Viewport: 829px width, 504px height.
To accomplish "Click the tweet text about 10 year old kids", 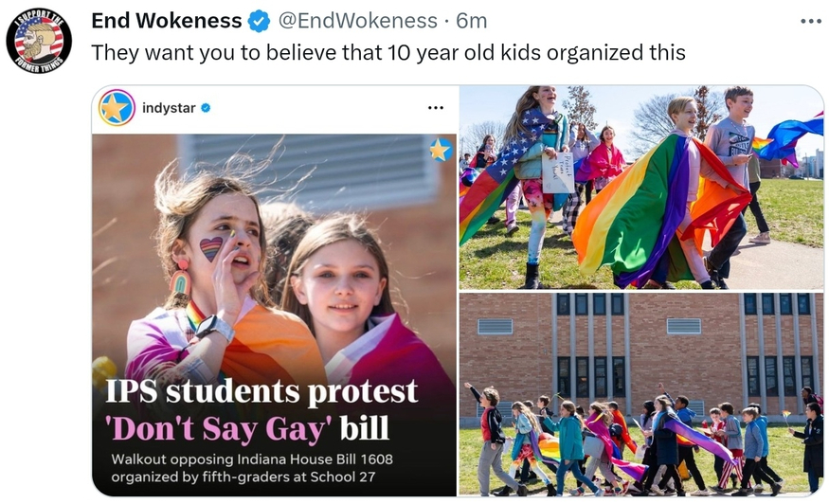I will pos(388,53).
